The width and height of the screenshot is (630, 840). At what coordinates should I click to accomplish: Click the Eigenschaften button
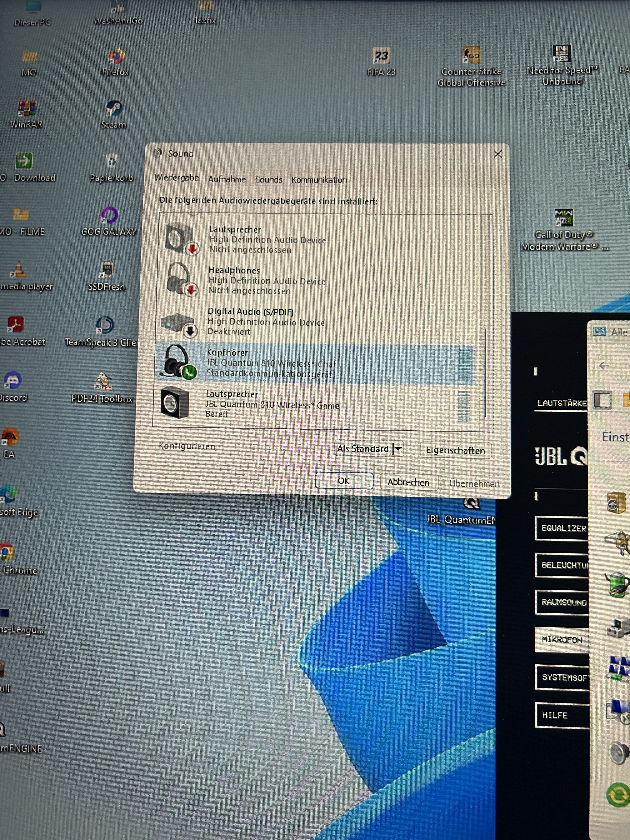[455, 450]
